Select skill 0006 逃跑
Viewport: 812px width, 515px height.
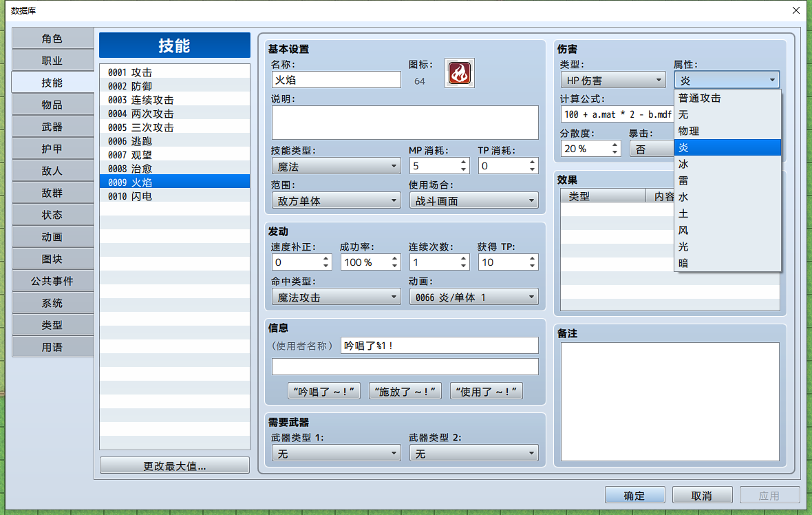tap(175, 141)
